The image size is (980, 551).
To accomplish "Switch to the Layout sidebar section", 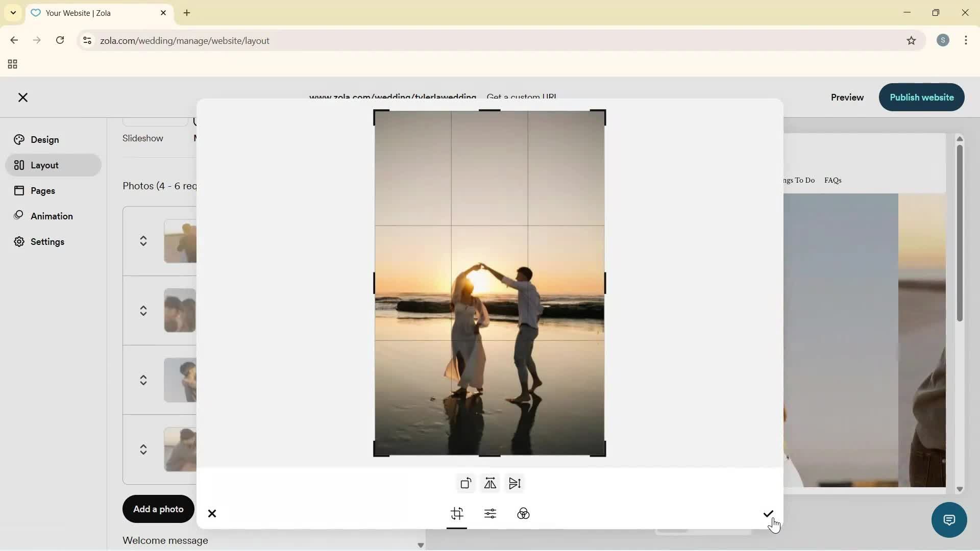I will tap(44, 165).
